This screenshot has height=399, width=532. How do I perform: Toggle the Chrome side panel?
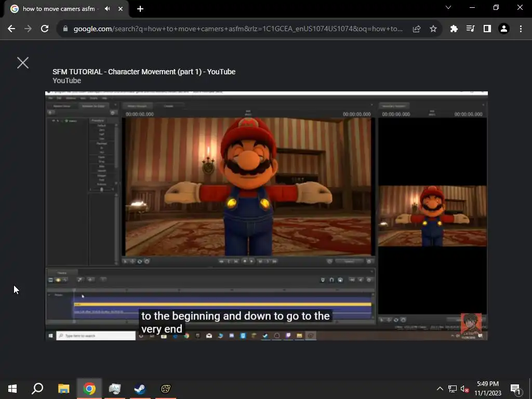tap(487, 29)
